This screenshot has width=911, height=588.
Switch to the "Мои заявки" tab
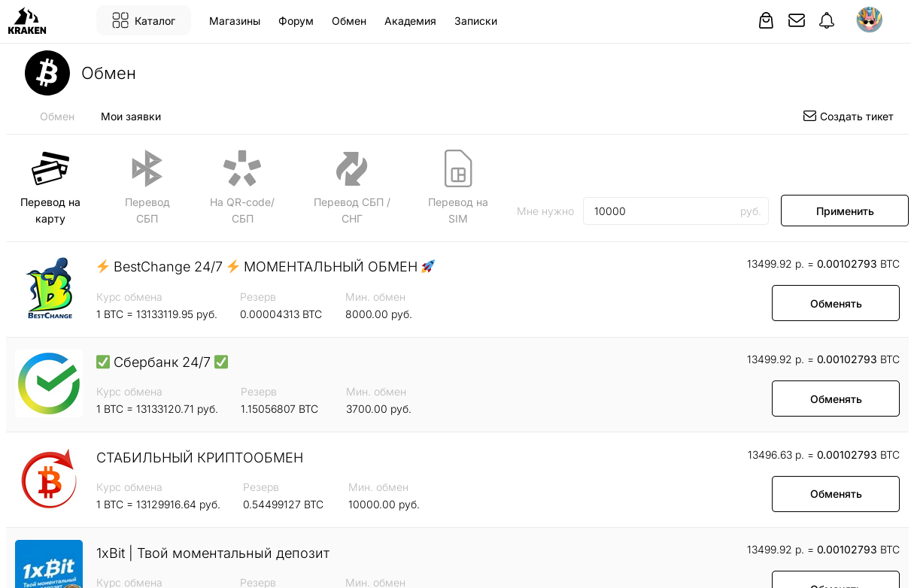pyautogui.click(x=131, y=117)
